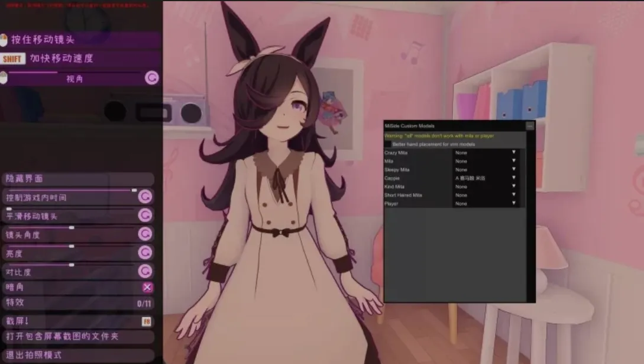
Task: Click the 亮度 brightness slider handle
Action: click(x=72, y=246)
